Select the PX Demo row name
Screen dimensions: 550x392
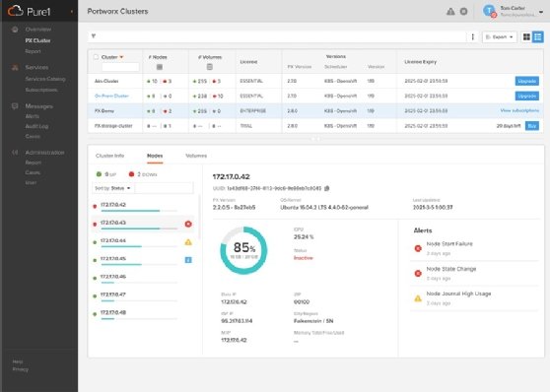104,110
